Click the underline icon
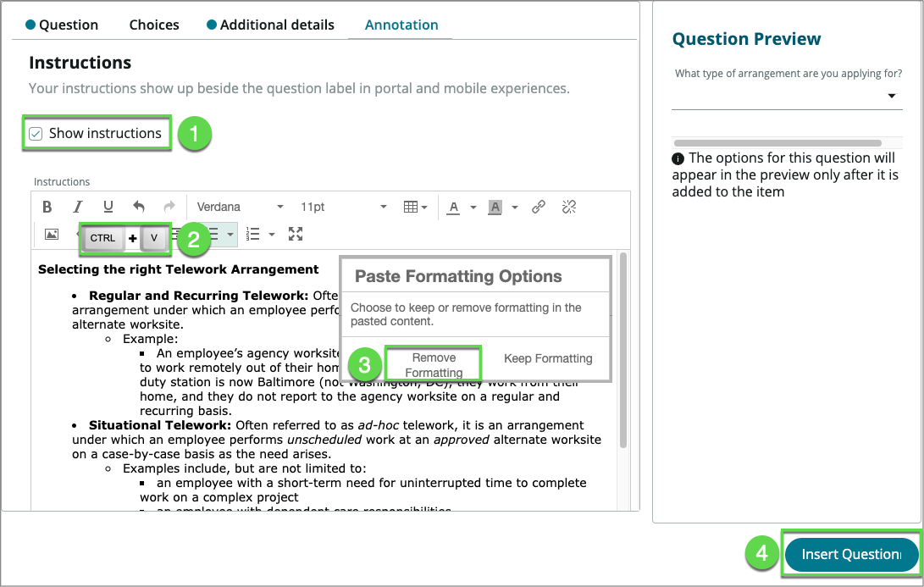The height and width of the screenshot is (587, 924). tap(108, 207)
